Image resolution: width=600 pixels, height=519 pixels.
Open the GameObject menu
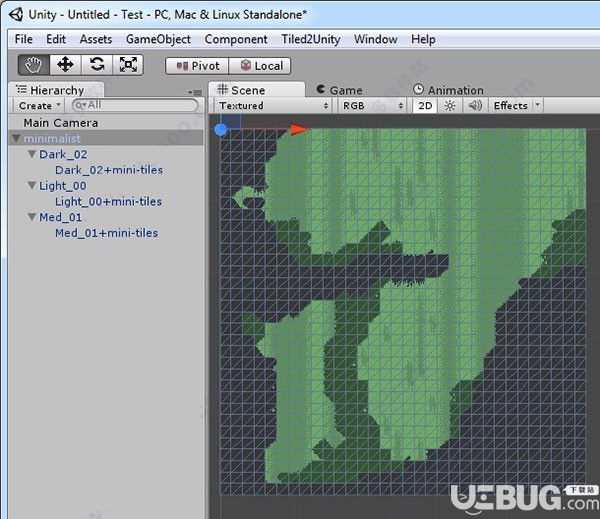[158, 39]
